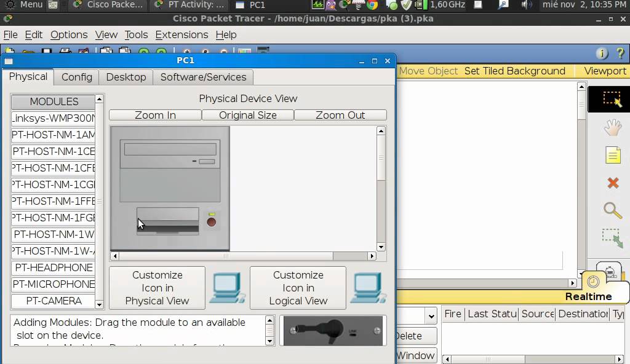Open the Software/Services tab

coord(203,77)
